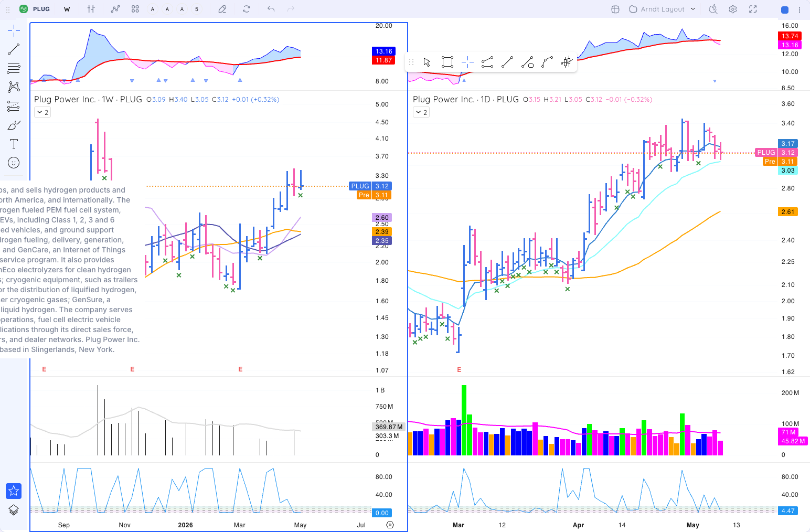Open the emoji icons tool

(14, 163)
